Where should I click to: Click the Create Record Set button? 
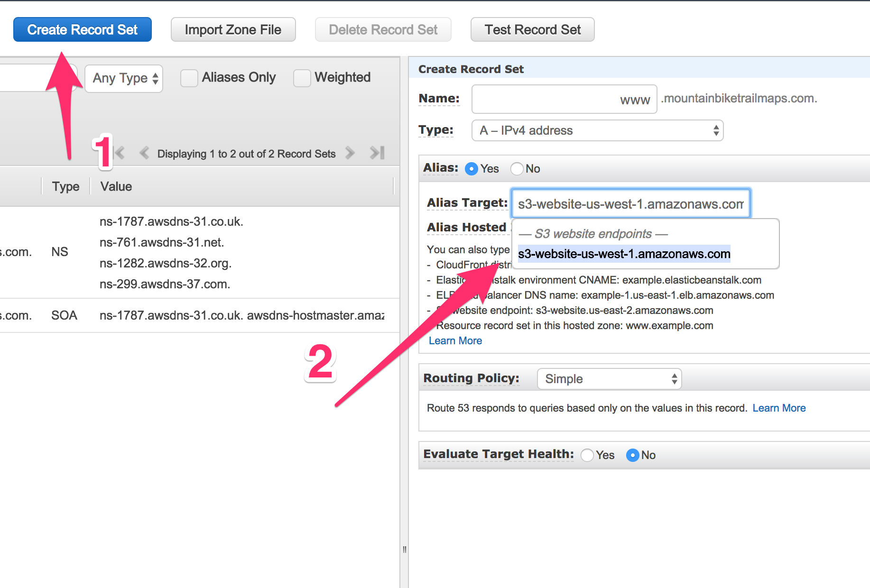pos(83,29)
